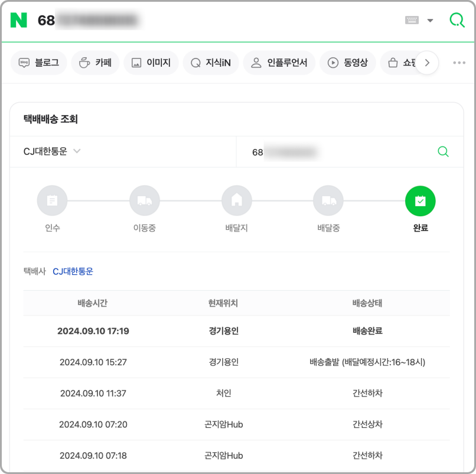This screenshot has height=474, width=476.
Task: Click the bold 배송완료 status
Action: pyautogui.click(x=367, y=331)
